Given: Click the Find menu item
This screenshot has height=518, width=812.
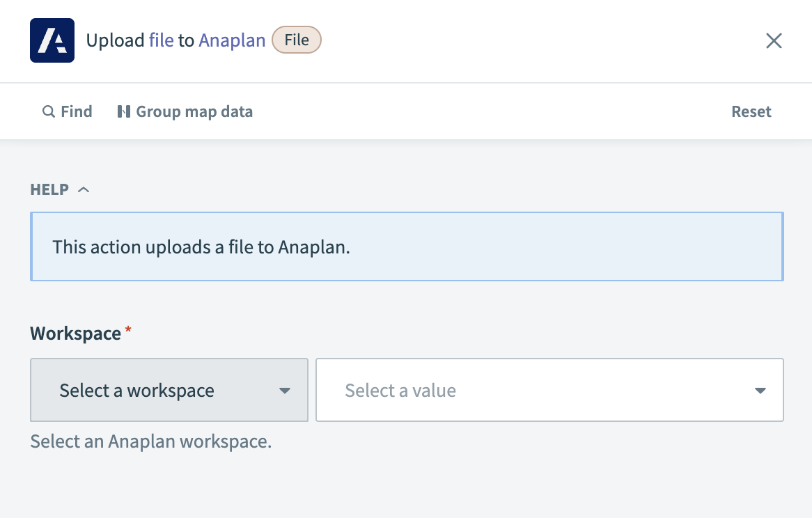Looking at the screenshot, I should (68, 111).
